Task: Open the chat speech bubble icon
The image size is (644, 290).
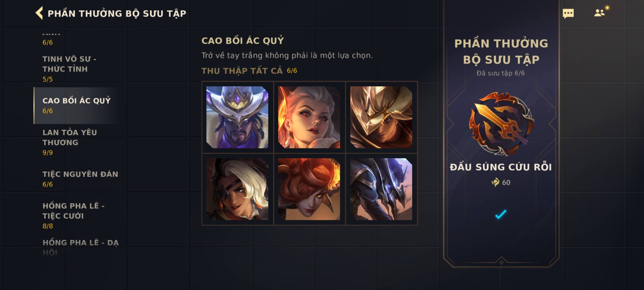Action: tap(568, 13)
